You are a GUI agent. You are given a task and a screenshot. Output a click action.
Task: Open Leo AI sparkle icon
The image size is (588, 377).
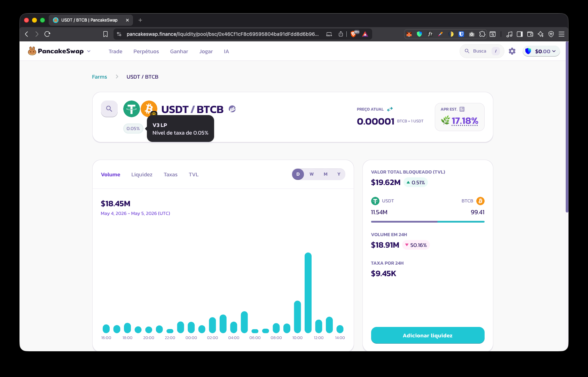[x=541, y=34]
